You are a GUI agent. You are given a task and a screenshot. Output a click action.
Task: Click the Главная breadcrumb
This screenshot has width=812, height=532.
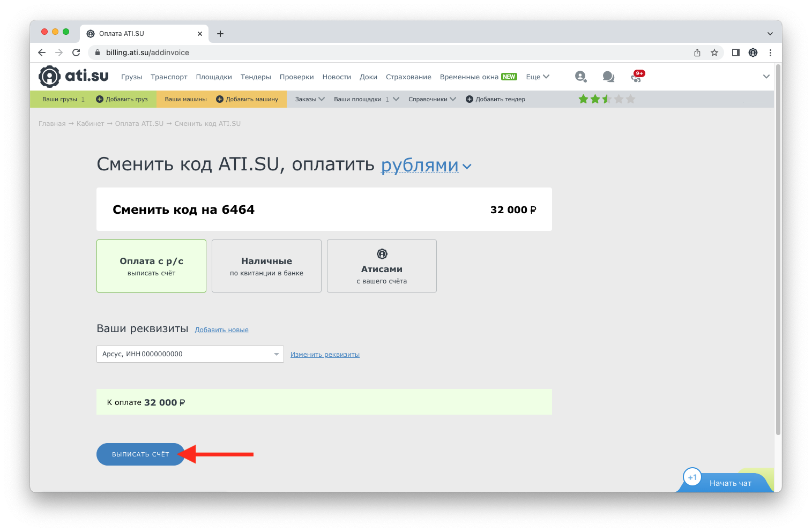(x=52, y=124)
